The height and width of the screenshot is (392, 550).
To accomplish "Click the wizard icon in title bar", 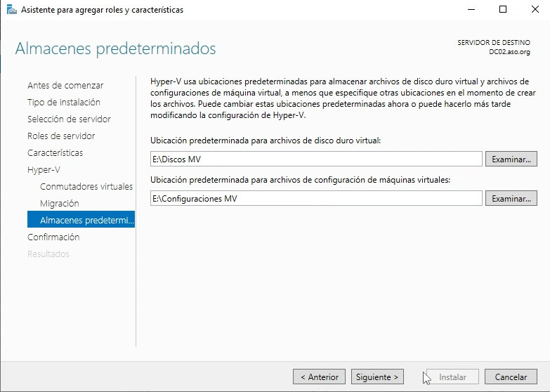I will coord(11,10).
